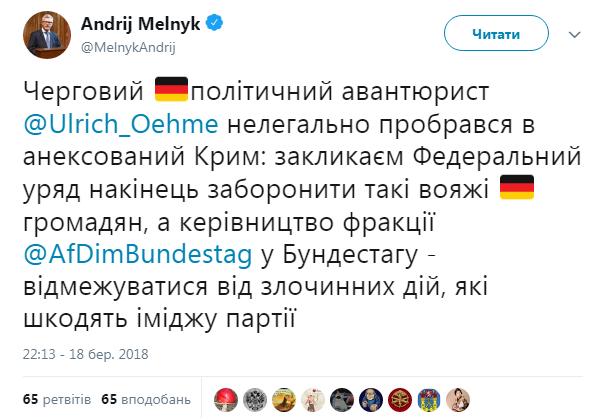
Task: Open the tweet timestamp 22:13 - 18 бер. 2018
Action: tap(87, 352)
